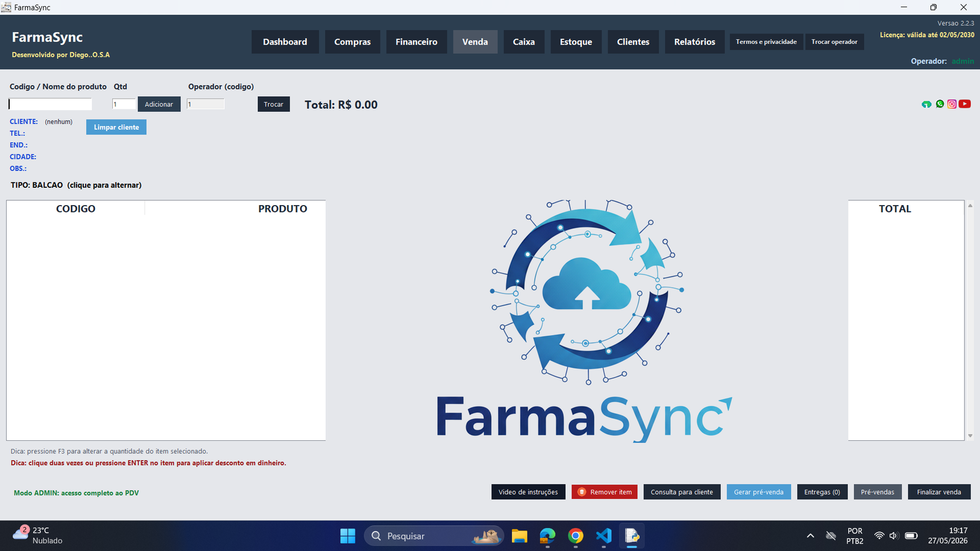
Task: Open the volume speaker icon
Action: (x=894, y=536)
